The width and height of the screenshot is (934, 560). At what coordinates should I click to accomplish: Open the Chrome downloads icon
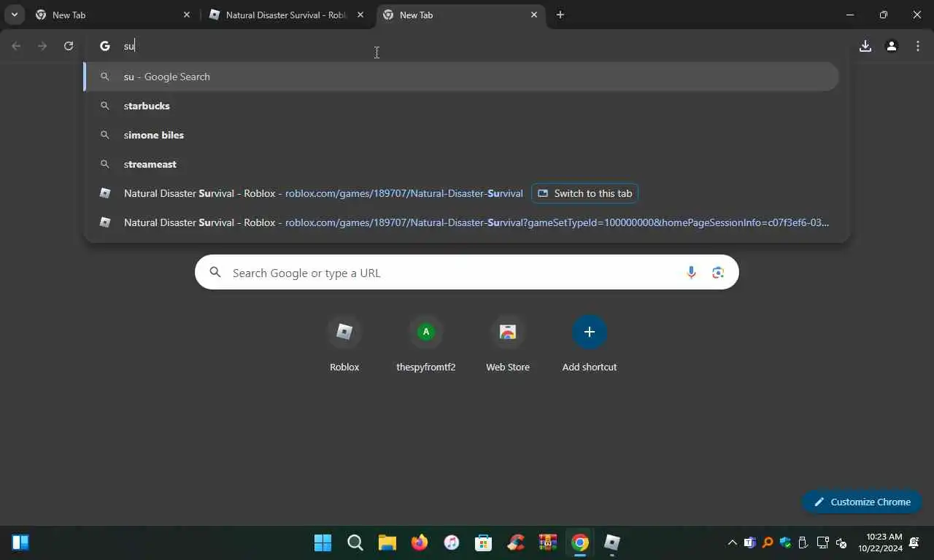(865, 46)
